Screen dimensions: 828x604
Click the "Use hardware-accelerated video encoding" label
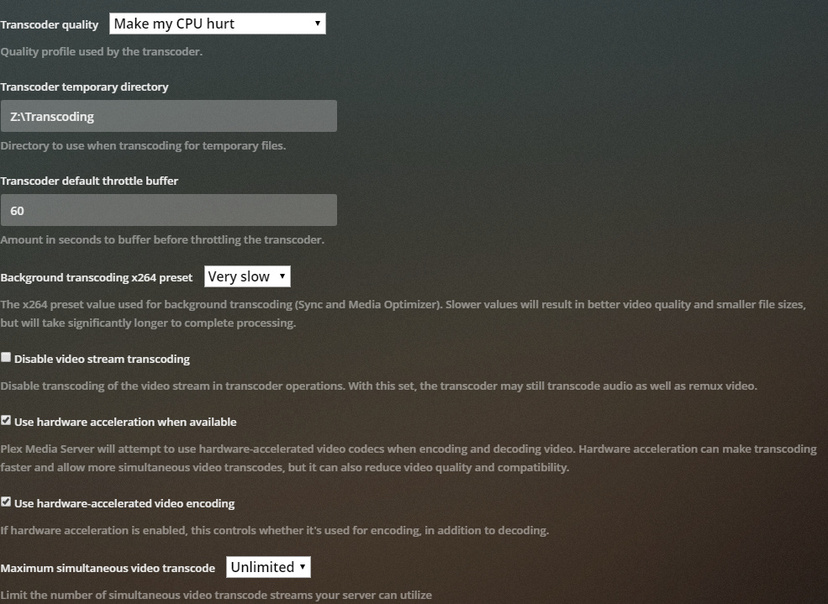click(125, 504)
